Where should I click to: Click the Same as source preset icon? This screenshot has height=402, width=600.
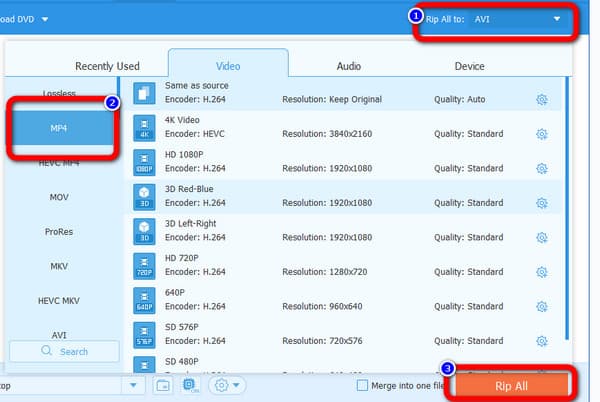coord(144,93)
